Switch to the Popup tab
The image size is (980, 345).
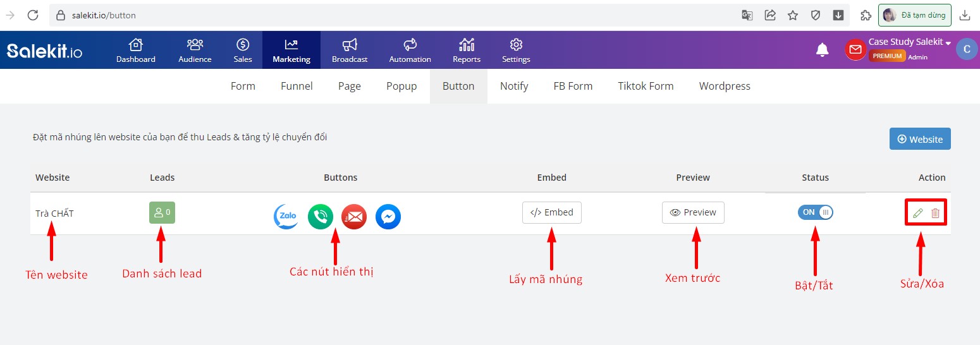coord(401,86)
